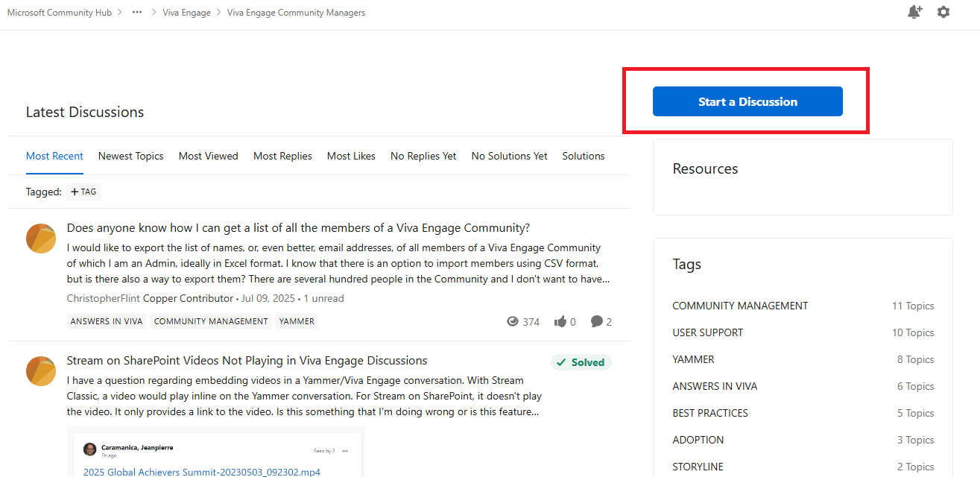Open the embedded Global Achievers Summit video link
Screen dimensions: 980x483
pos(202,472)
